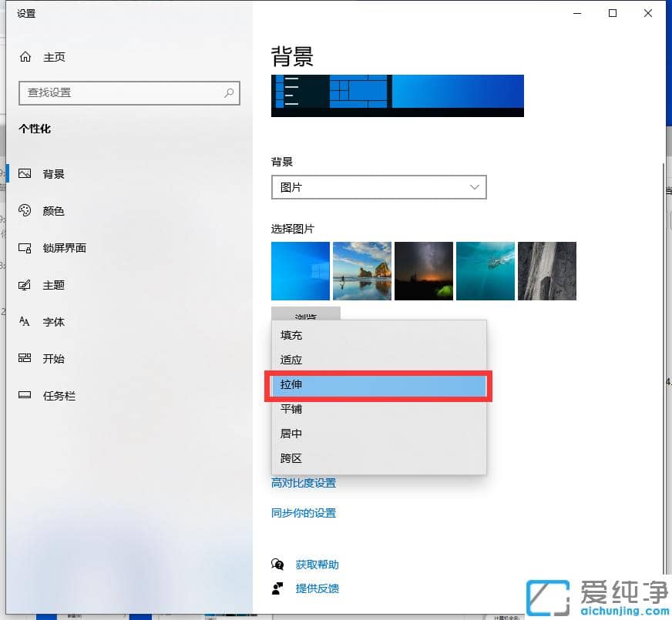Open 高对比度设置 link
The width and height of the screenshot is (672, 620).
point(304,483)
